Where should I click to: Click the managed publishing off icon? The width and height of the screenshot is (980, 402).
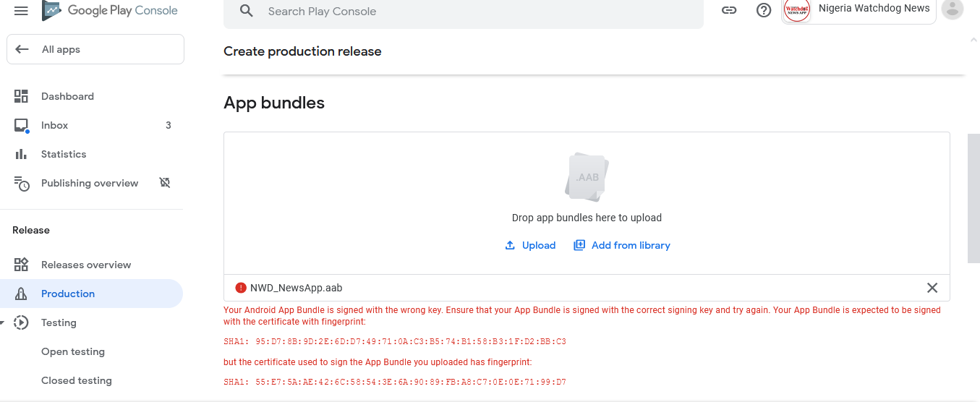(x=165, y=183)
